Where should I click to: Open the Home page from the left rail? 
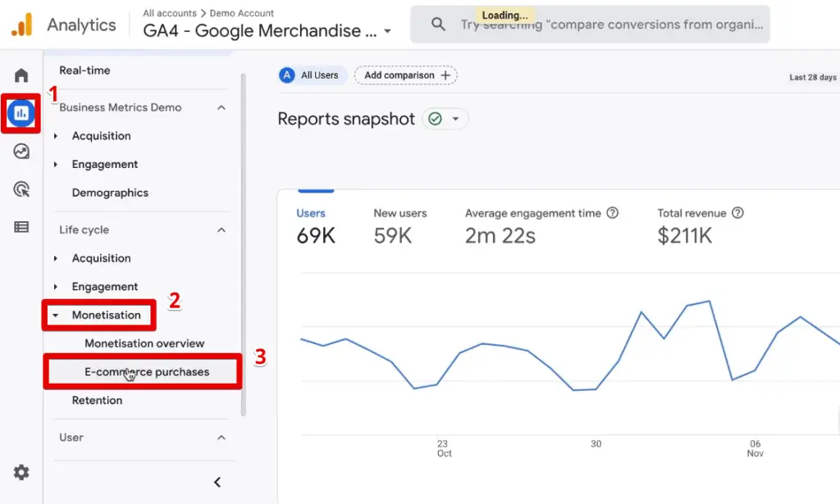point(21,74)
